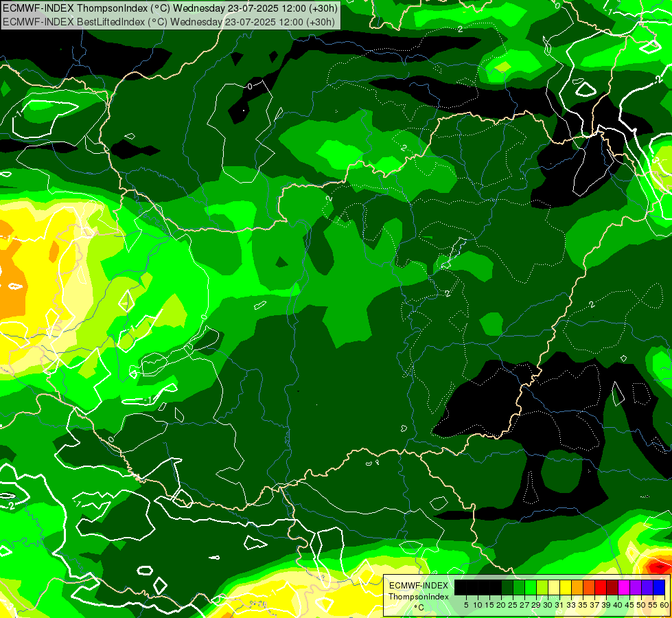Choose the orange legend swatch (33-35)
This screenshot has height=618, width=672.
click(x=577, y=587)
